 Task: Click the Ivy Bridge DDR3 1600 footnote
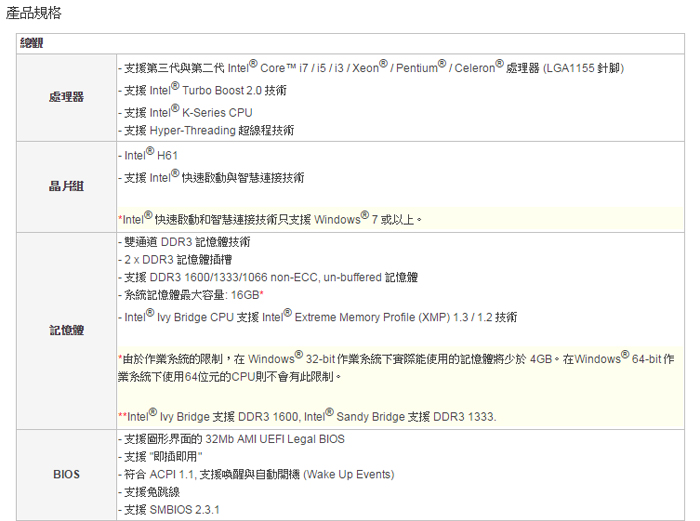click(x=307, y=416)
